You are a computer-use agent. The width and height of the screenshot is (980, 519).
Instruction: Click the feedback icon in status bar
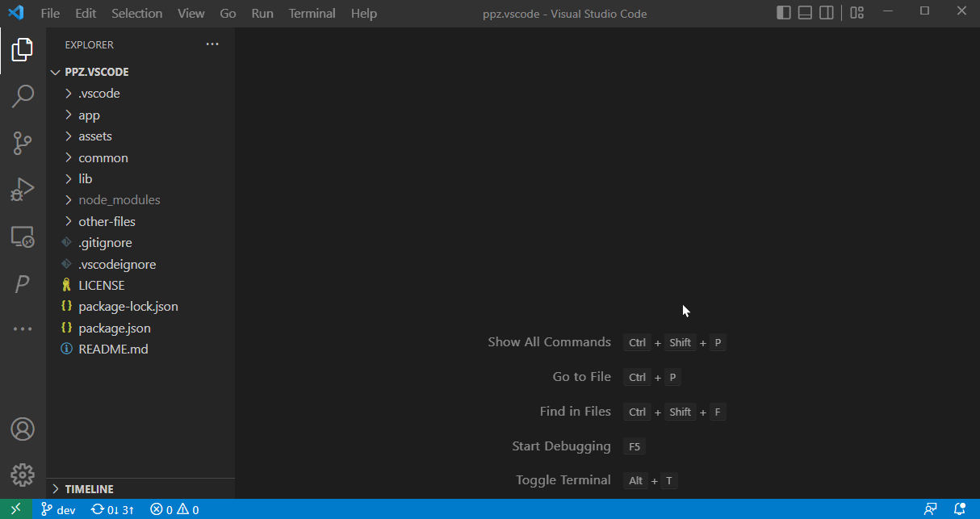(931, 509)
